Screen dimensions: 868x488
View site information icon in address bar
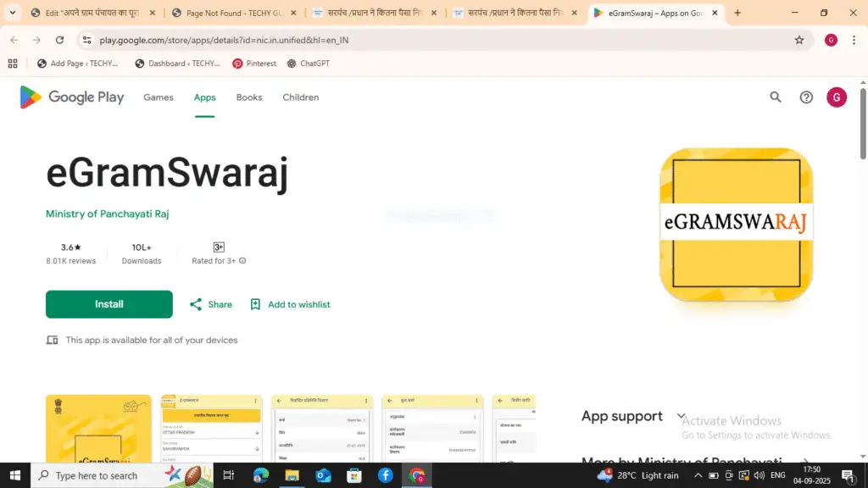click(87, 40)
